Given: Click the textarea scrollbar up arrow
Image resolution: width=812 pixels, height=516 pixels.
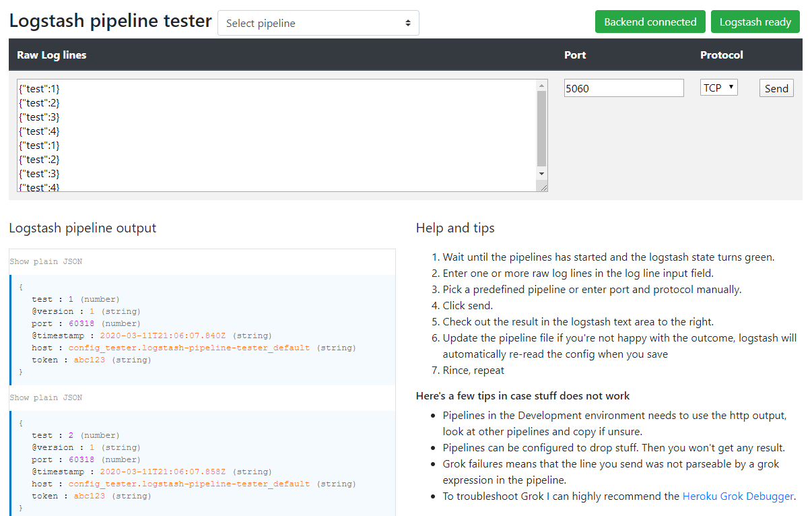Looking at the screenshot, I should tap(542, 85).
